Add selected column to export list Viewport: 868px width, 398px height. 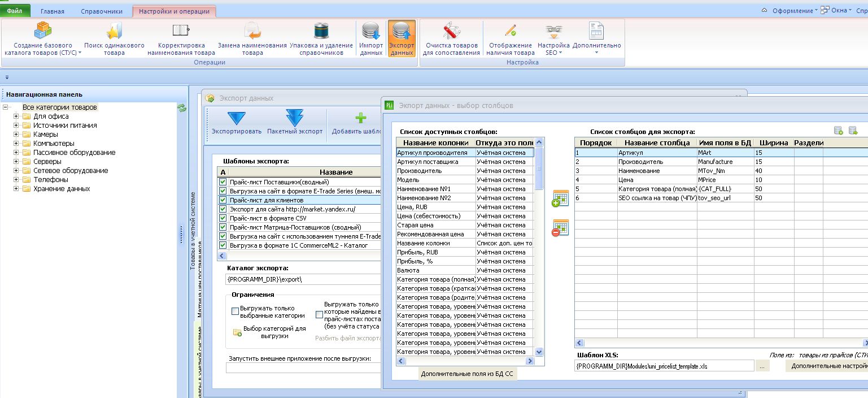point(560,199)
